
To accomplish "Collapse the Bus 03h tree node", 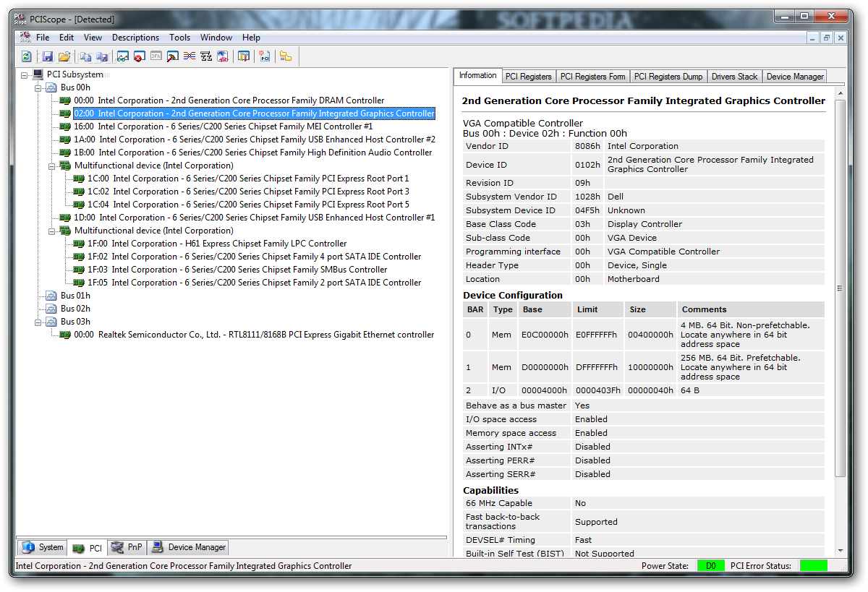I will (38, 322).
